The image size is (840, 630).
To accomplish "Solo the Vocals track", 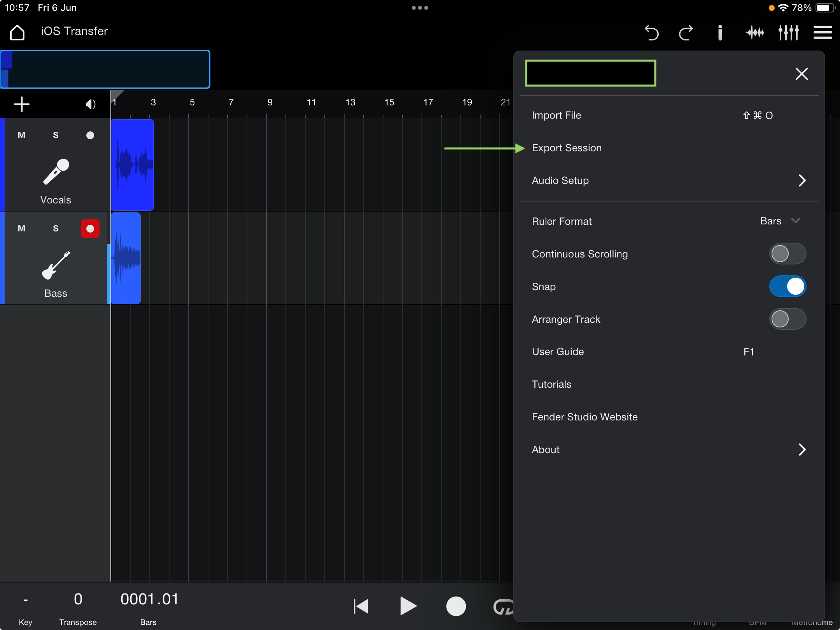I will tap(56, 135).
